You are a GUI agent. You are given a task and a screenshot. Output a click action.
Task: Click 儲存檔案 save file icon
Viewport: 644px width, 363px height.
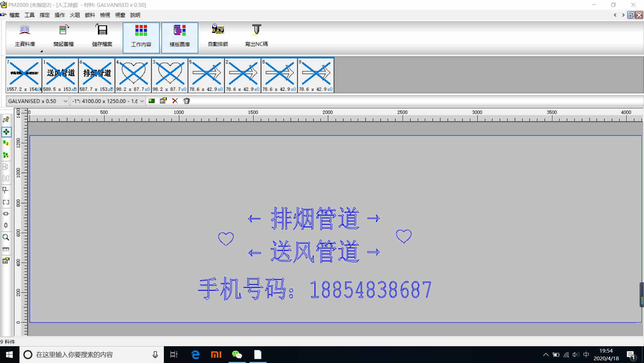(102, 36)
